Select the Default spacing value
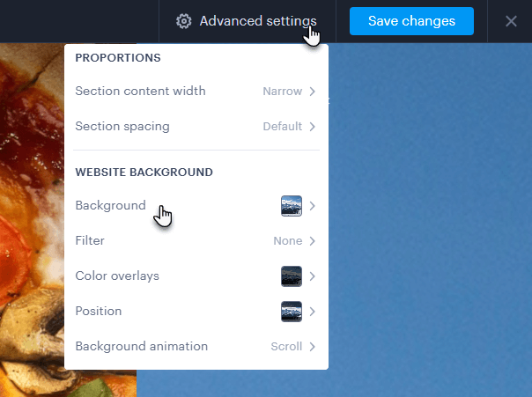Image resolution: width=532 pixels, height=397 pixels. [282, 127]
